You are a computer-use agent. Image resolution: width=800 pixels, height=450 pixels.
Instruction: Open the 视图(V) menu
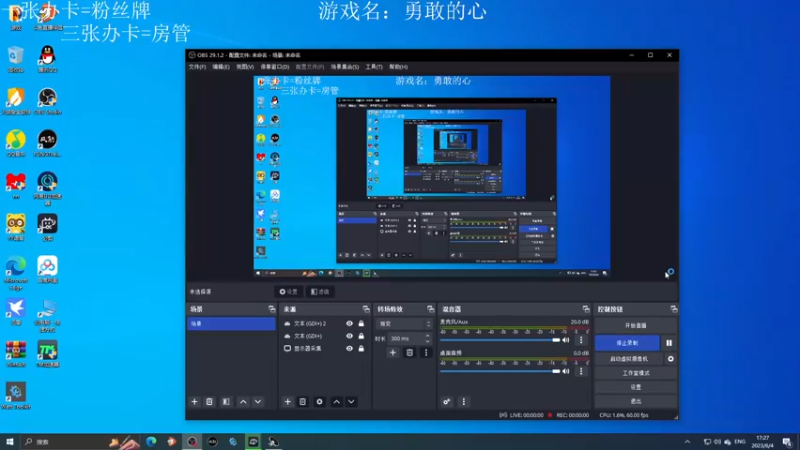[245, 67]
